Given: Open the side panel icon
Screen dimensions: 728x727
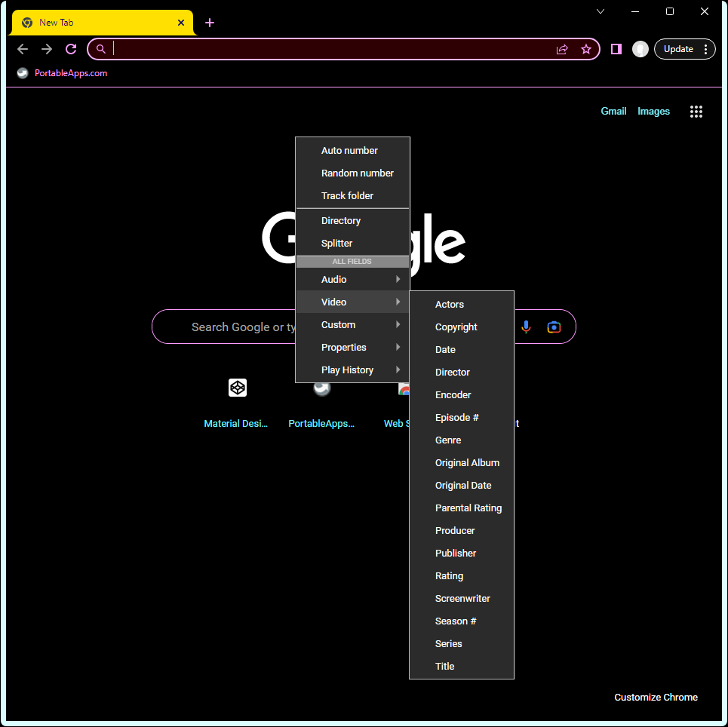Looking at the screenshot, I should tap(616, 49).
